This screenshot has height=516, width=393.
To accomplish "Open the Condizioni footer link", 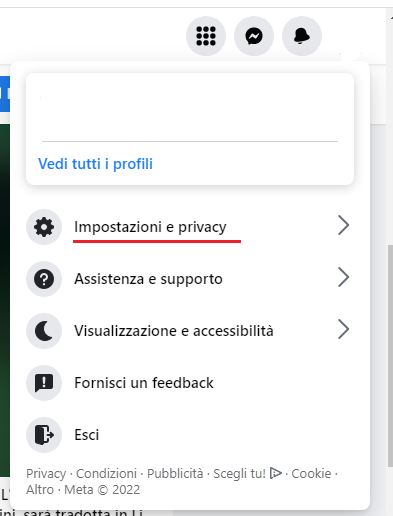I will click(x=106, y=474).
